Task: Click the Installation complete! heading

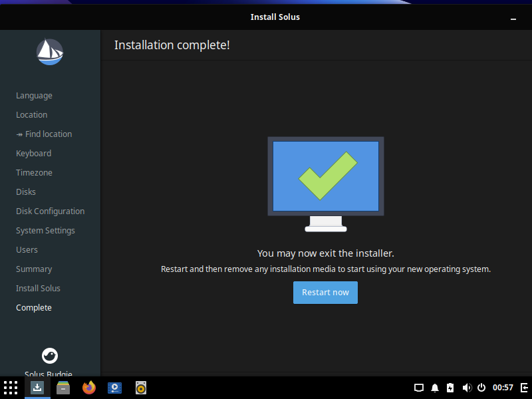Action: point(172,45)
